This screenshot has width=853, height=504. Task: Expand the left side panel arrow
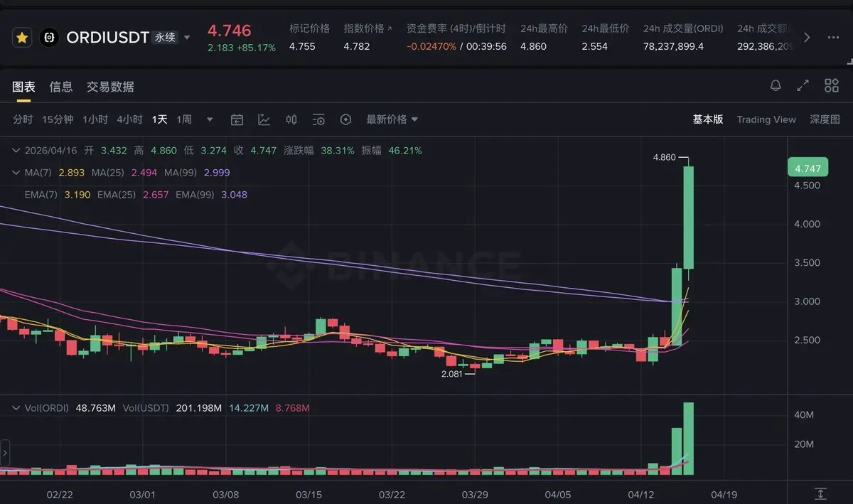click(4, 453)
